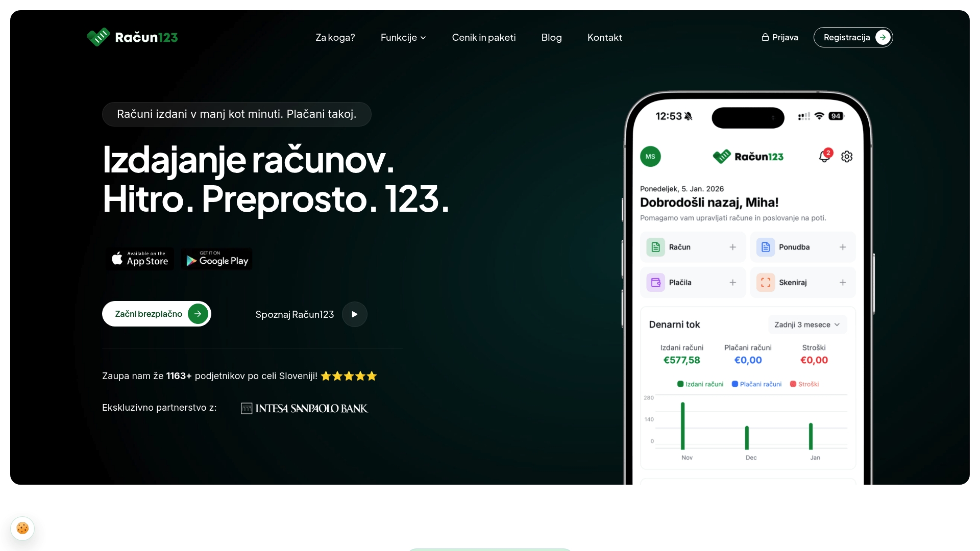Click the Račun123 logo inside phone screen
980x551 pixels.
pos(748,157)
